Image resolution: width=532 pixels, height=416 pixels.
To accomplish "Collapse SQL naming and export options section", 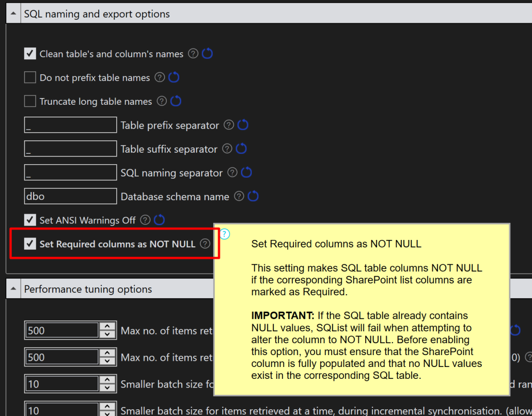I will 13,14.
